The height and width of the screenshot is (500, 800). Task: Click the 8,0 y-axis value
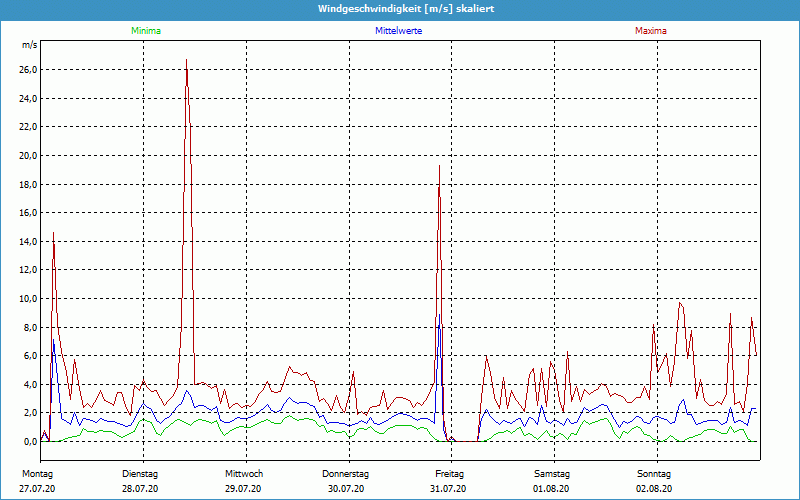[31, 327]
